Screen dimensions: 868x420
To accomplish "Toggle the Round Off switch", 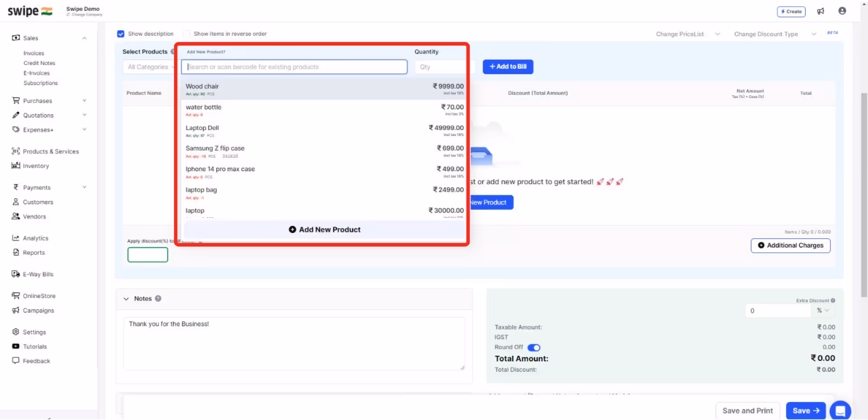I will pyautogui.click(x=534, y=348).
